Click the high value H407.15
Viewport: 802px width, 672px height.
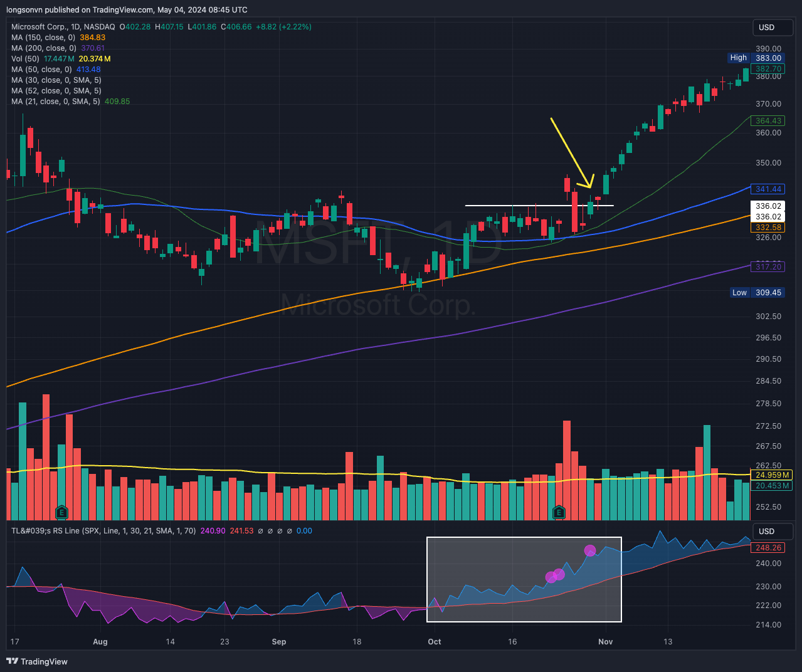(x=169, y=27)
